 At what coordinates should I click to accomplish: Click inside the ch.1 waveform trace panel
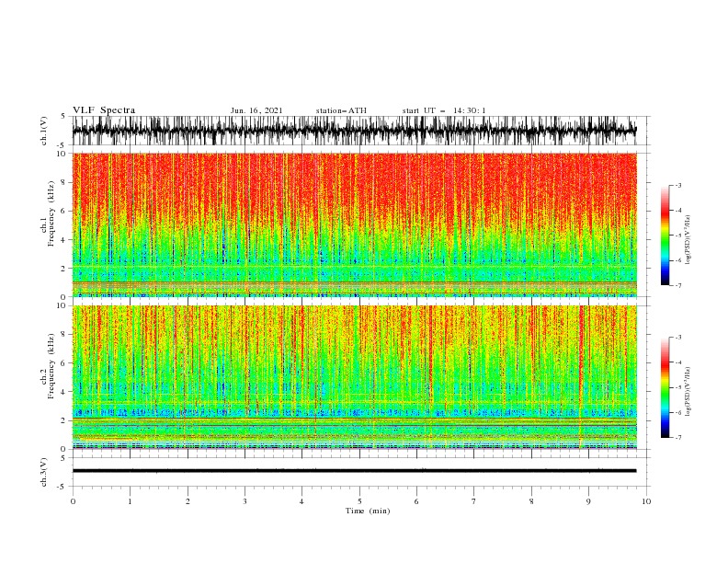click(354, 131)
